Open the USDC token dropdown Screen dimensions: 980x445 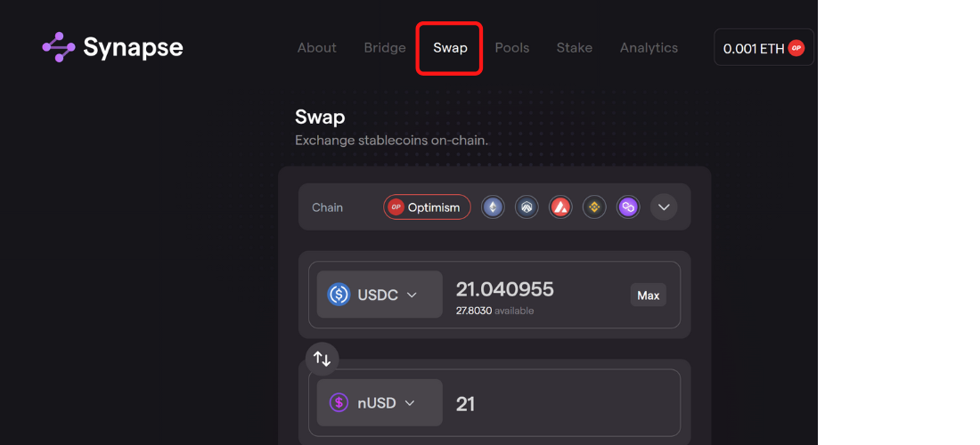point(380,295)
